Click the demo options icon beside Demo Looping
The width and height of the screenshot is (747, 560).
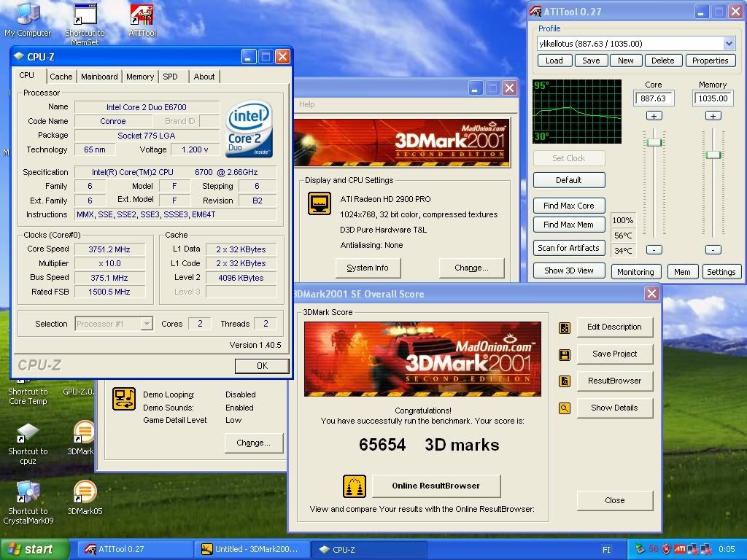pos(124,399)
